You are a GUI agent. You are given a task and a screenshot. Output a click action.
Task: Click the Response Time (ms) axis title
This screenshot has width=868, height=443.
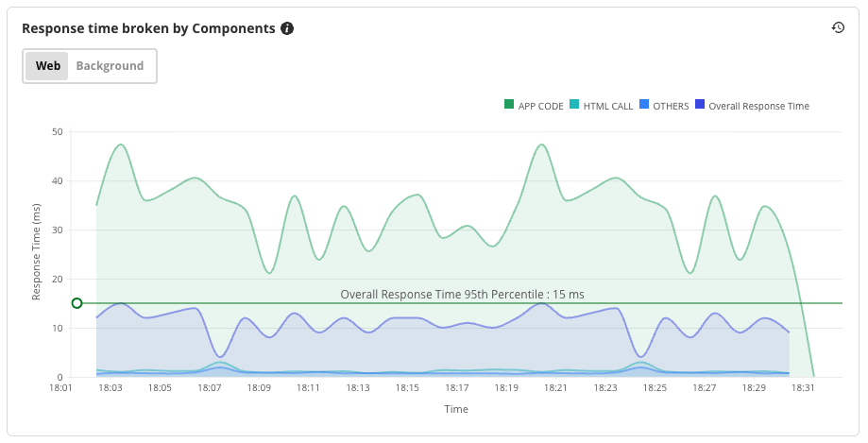37,255
